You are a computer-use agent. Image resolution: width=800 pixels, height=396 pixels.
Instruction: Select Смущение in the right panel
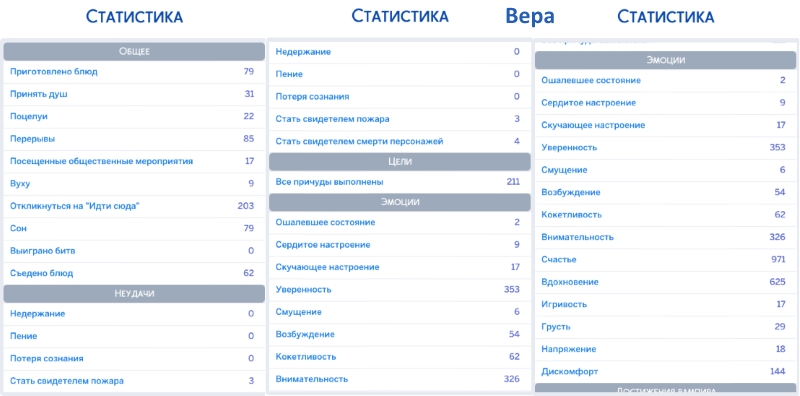pos(666,170)
